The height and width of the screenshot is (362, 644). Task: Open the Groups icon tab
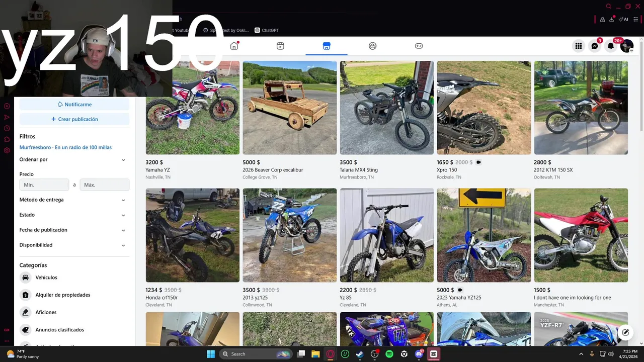click(x=372, y=46)
